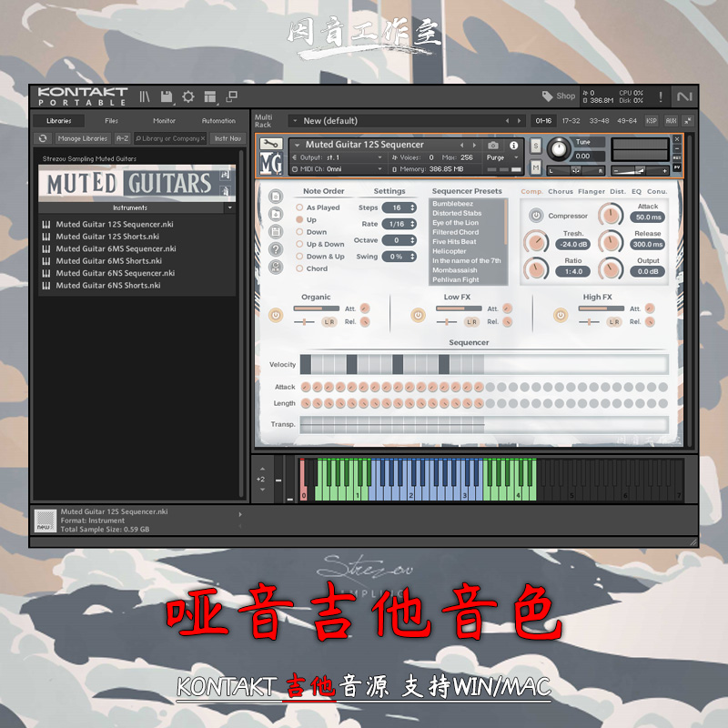The image size is (728, 728).
Task: Open the Octave value stepper
Action: [x=399, y=240]
